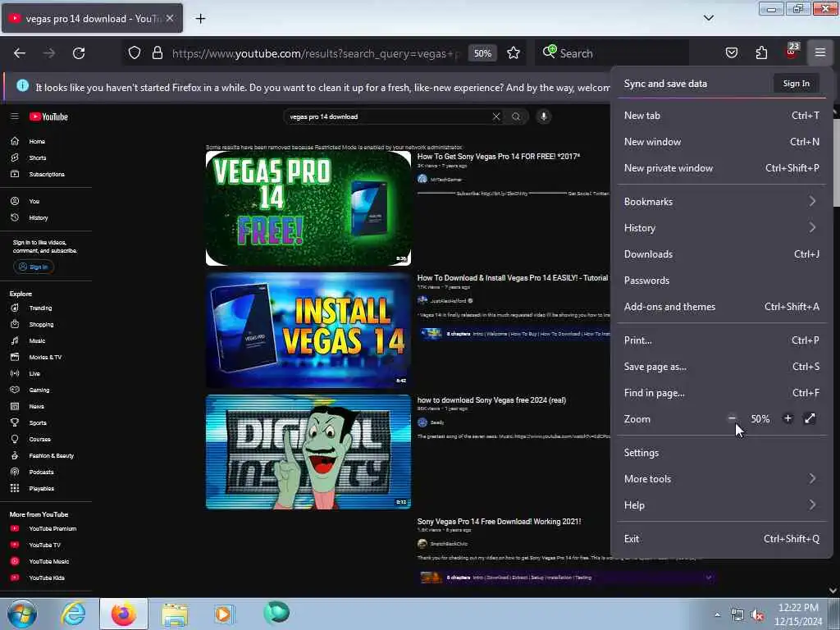Viewport: 840px width, 630px height.
Task: Click the site security padlock icon
Action: [157, 52]
